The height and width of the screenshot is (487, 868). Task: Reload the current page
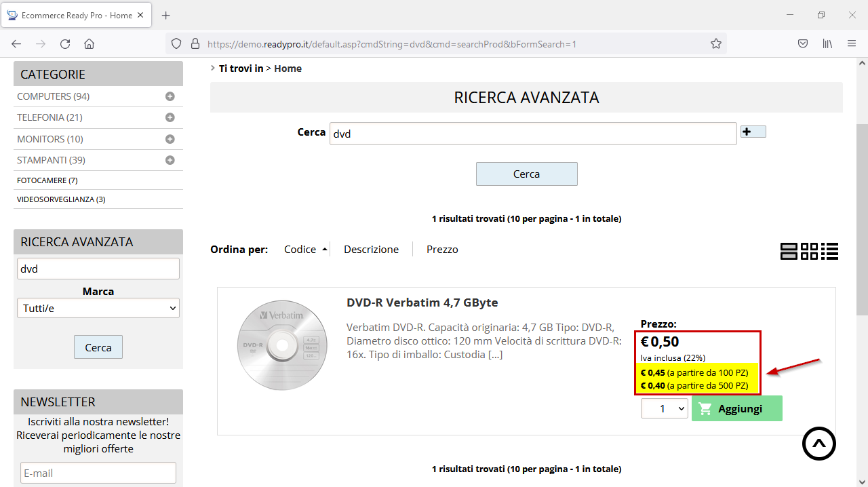click(x=65, y=44)
